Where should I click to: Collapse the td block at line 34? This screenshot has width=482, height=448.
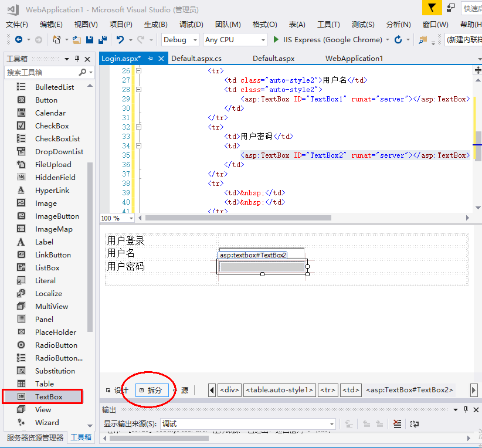(139, 146)
